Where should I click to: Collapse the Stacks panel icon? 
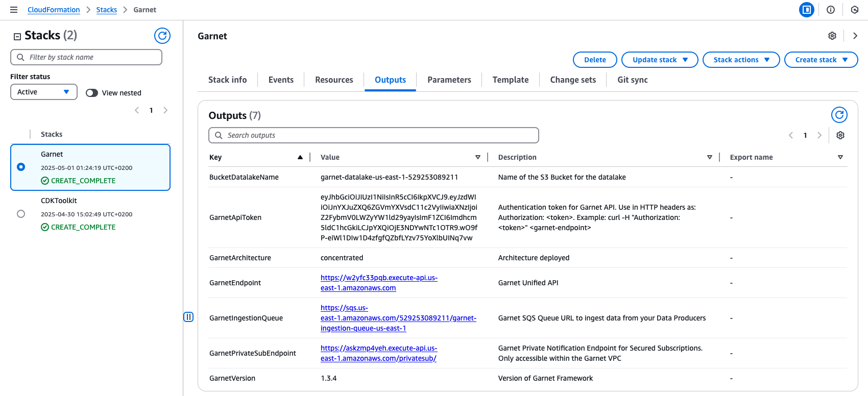coord(17,36)
